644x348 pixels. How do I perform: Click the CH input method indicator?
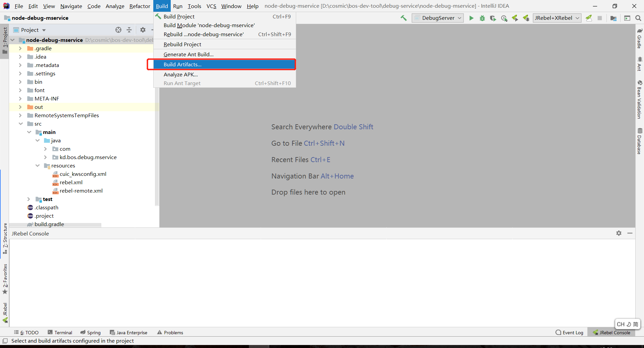coord(628,324)
